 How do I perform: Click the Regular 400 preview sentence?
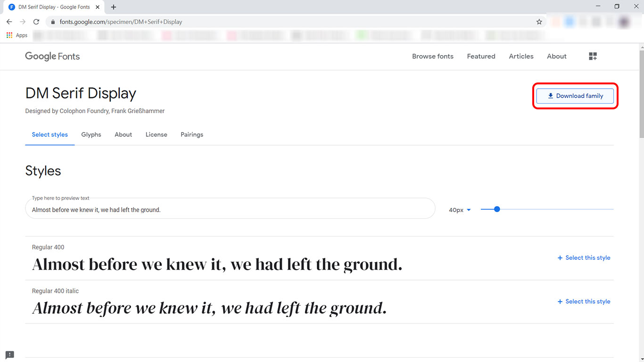click(217, 264)
